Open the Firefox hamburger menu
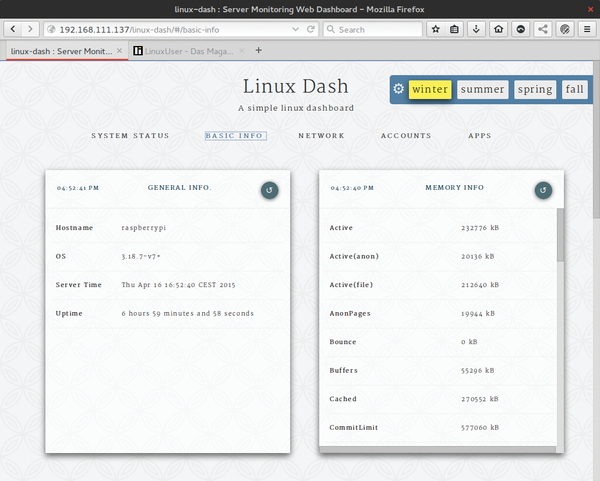The image size is (600, 481). pos(587,29)
